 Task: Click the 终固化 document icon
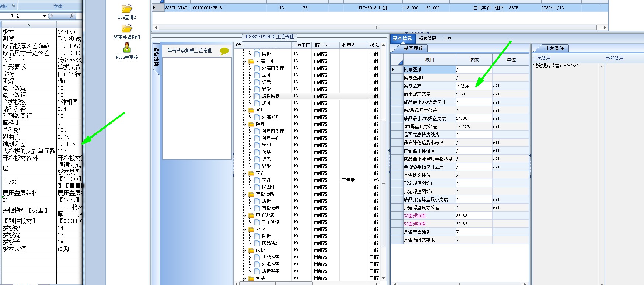[257, 187]
